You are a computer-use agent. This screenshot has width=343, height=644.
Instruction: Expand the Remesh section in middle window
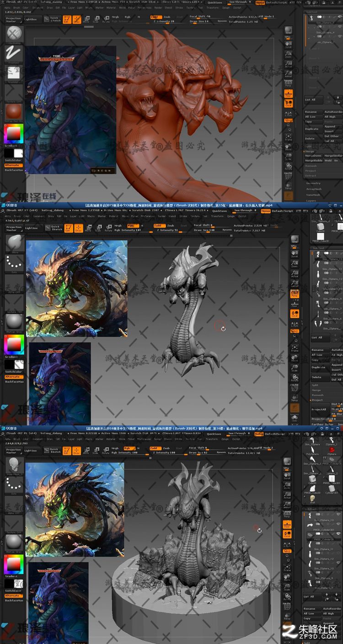317,395
